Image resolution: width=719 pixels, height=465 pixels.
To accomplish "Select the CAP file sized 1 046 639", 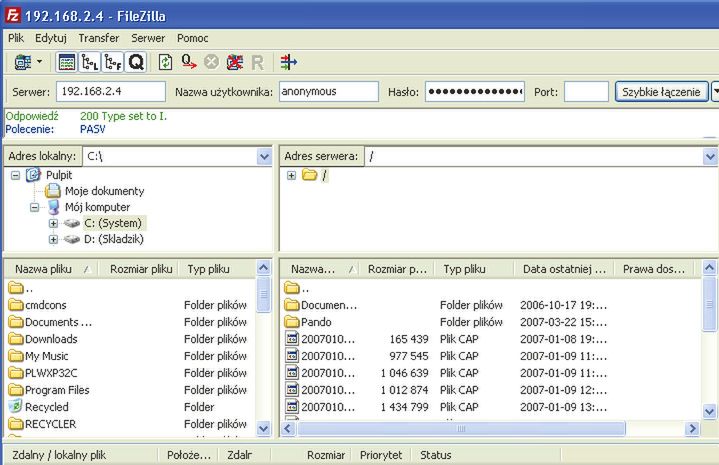I will coord(491,373).
